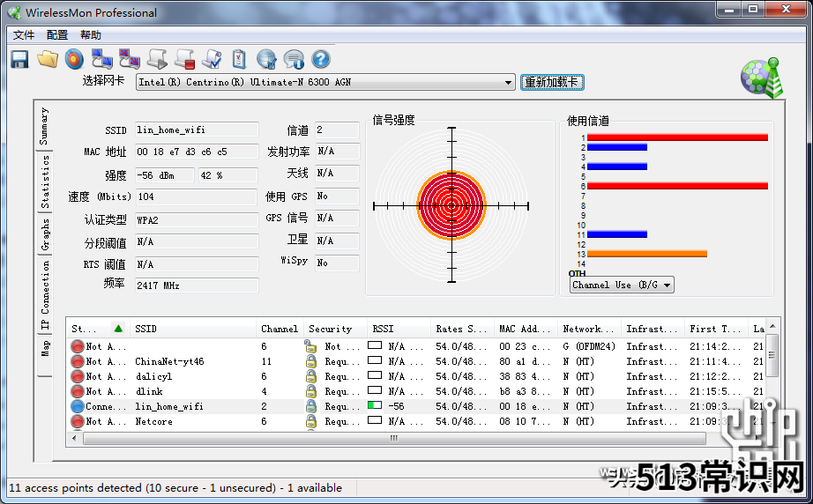
Task: Click the globe with checkmark icon
Action: [x=266, y=60]
